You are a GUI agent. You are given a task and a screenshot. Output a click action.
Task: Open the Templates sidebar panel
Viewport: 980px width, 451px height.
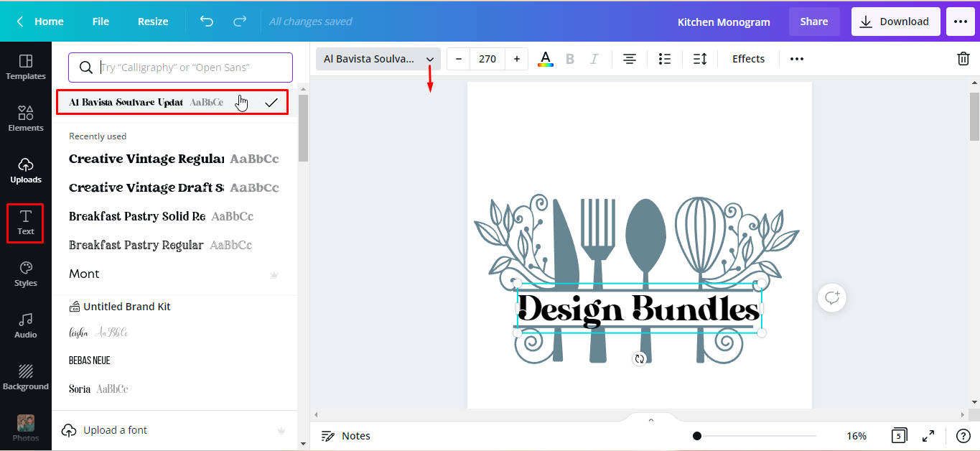(x=26, y=67)
